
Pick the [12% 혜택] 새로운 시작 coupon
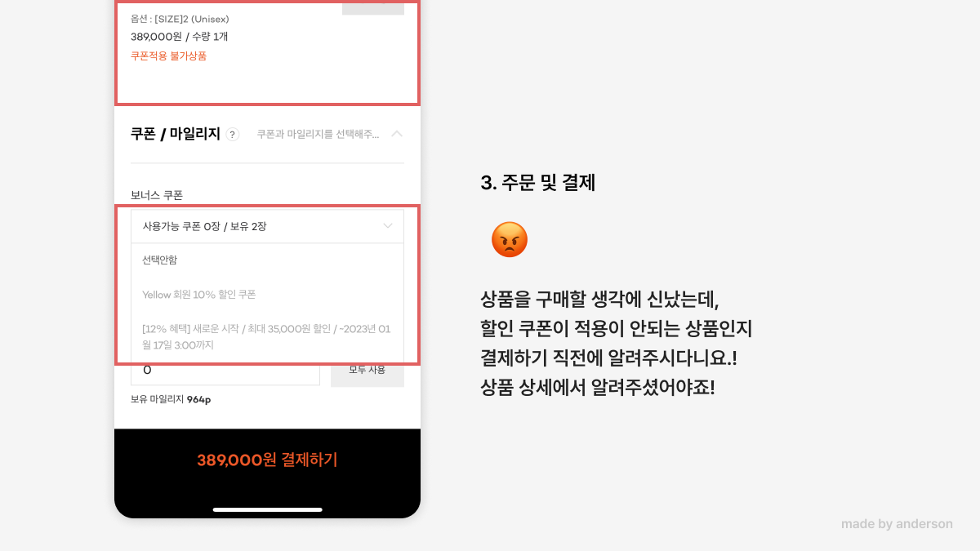point(267,337)
